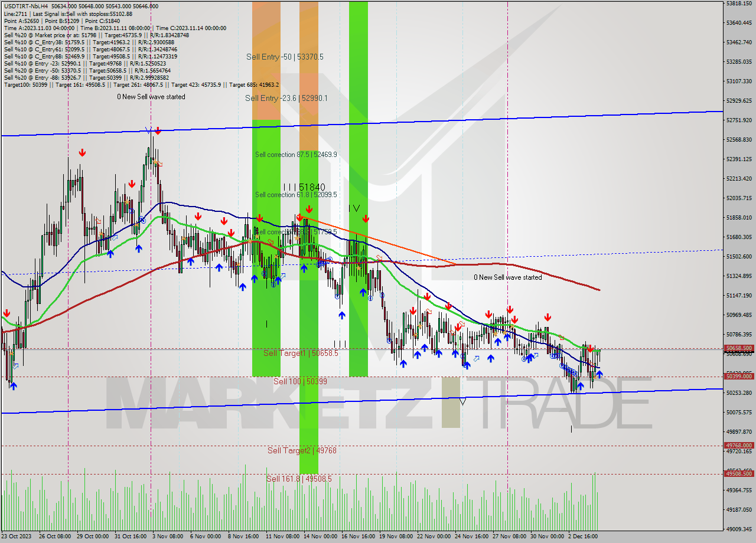Click the '22 Nov 00:00' date label
This screenshot has width=756, height=543.
tap(434, 537)
